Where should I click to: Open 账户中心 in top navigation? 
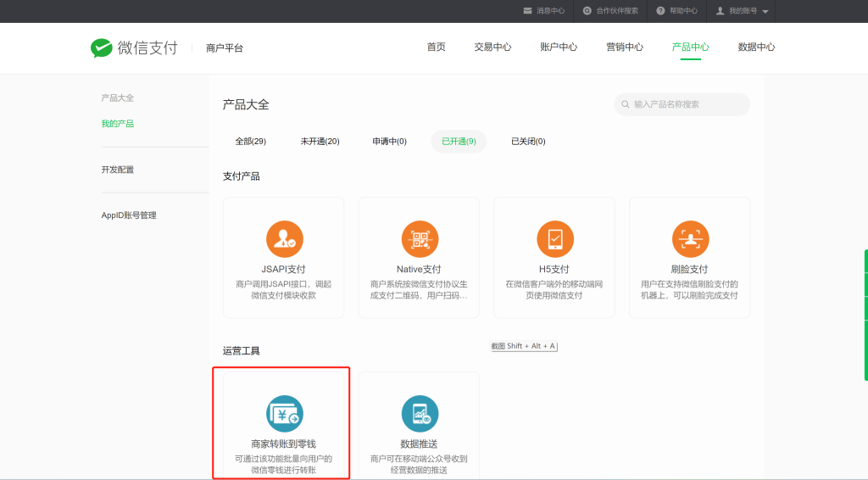tap(559, 47)
